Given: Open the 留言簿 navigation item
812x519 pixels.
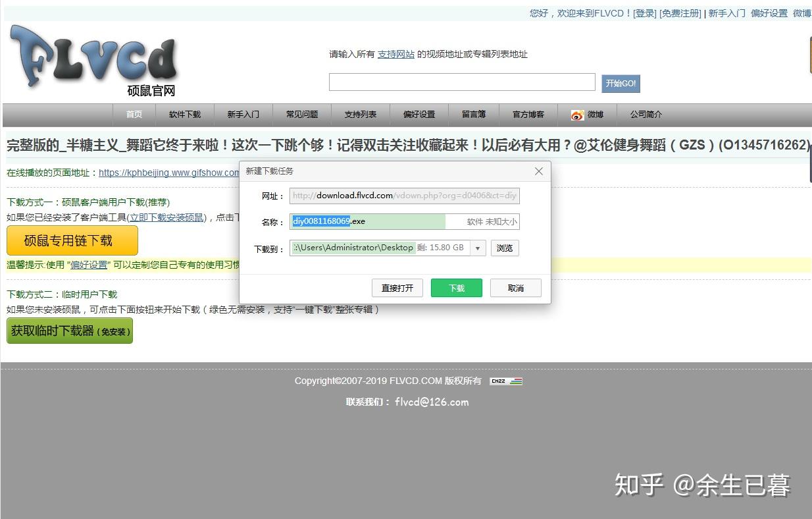Looking at the screenshot, I should [x=474, y=115].
